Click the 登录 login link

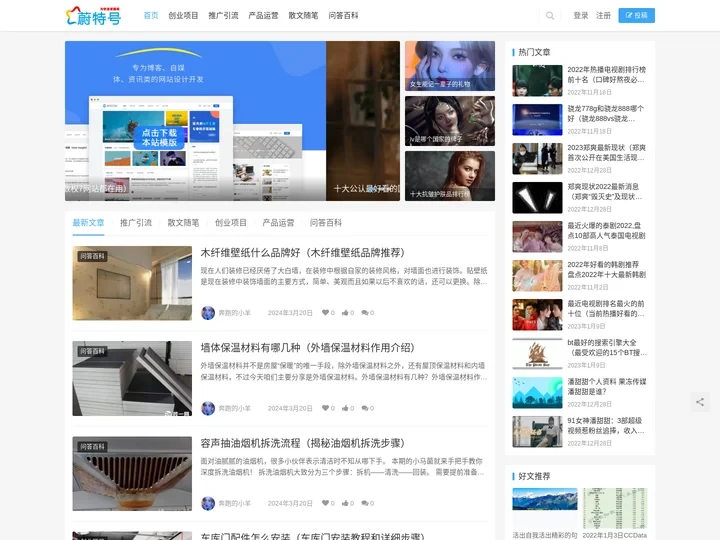pos(581,16)
